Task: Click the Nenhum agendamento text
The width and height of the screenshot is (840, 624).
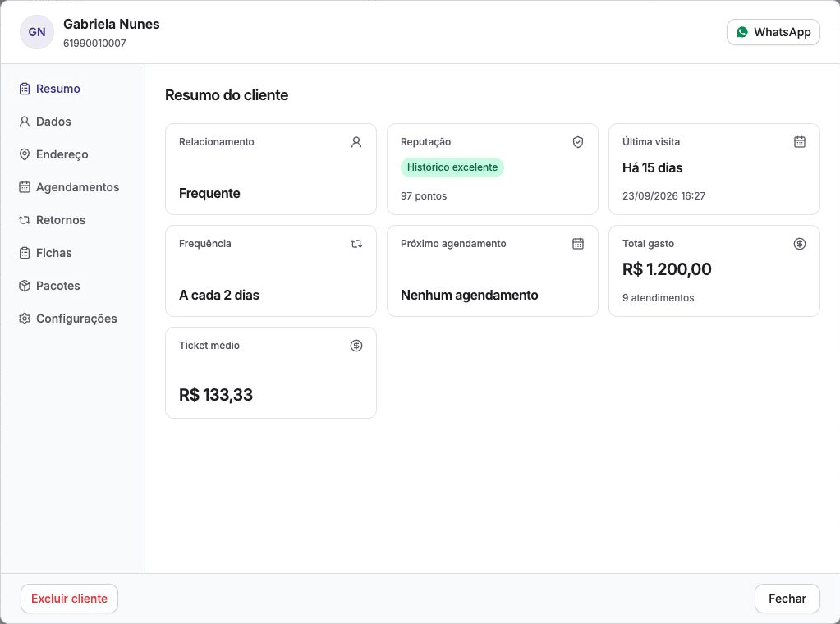Action: pos(470,295)
